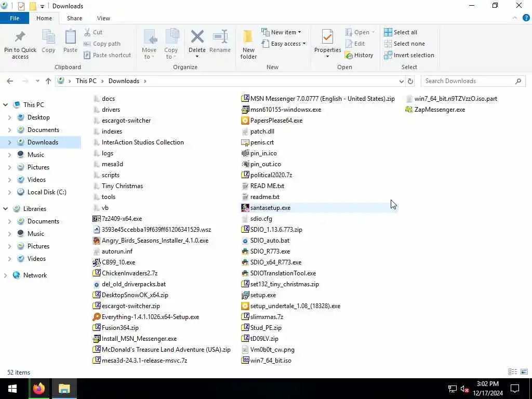Click the network tray icon
Viewport: 532px width, 399px height.
pyautogui.click(x=452, y=389)
